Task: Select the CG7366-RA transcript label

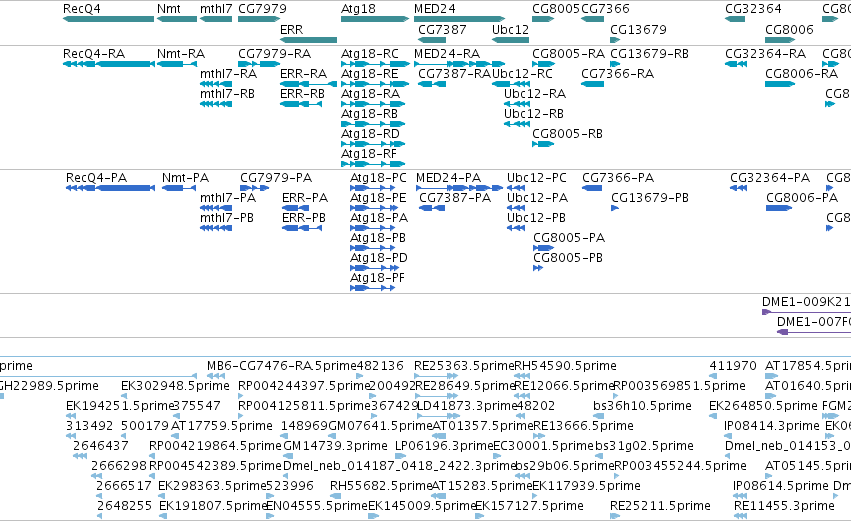Action: pyautogui.click(x=618, y=74)
